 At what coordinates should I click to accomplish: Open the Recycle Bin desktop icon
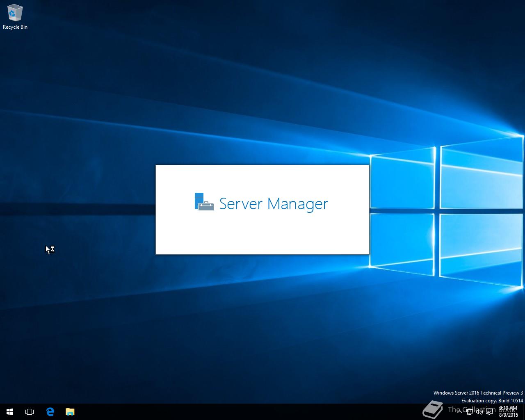[x=15, y=17]
